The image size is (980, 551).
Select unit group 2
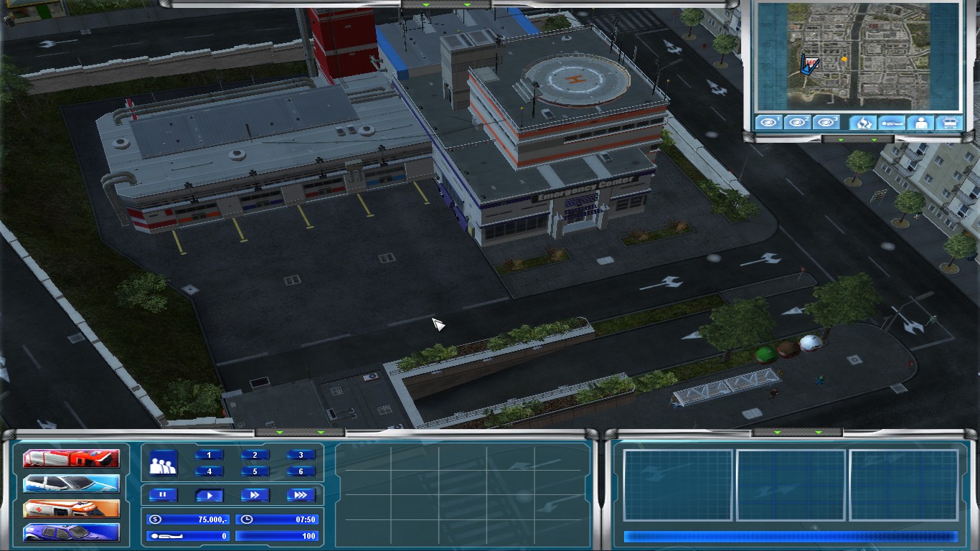[x=255, y=455]
